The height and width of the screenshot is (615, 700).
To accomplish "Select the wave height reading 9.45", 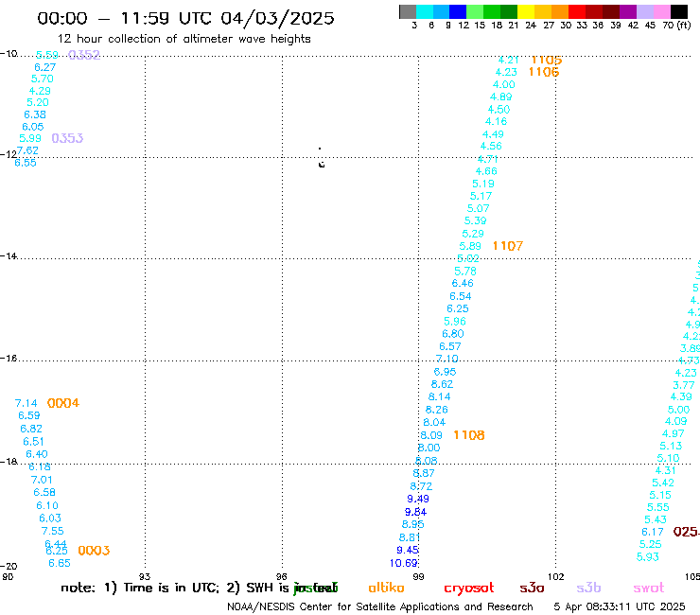I will pyautogui.click(x=408, y=550).
